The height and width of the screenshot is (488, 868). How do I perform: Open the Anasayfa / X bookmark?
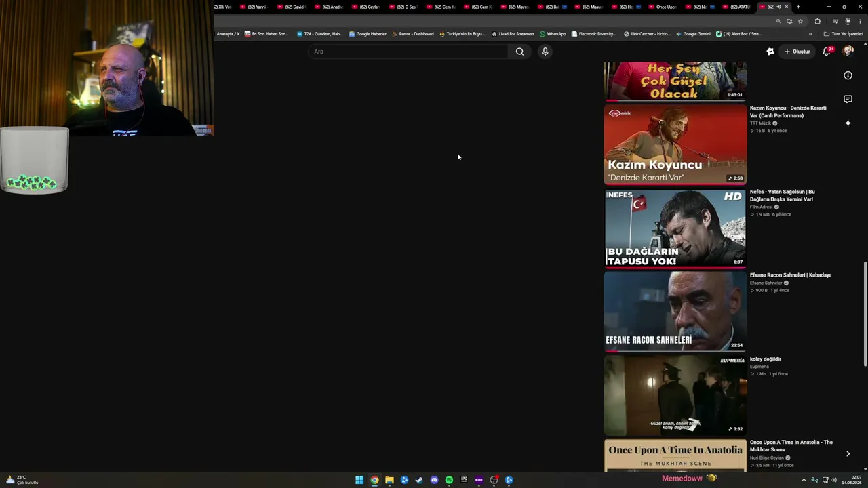[228, 34]
